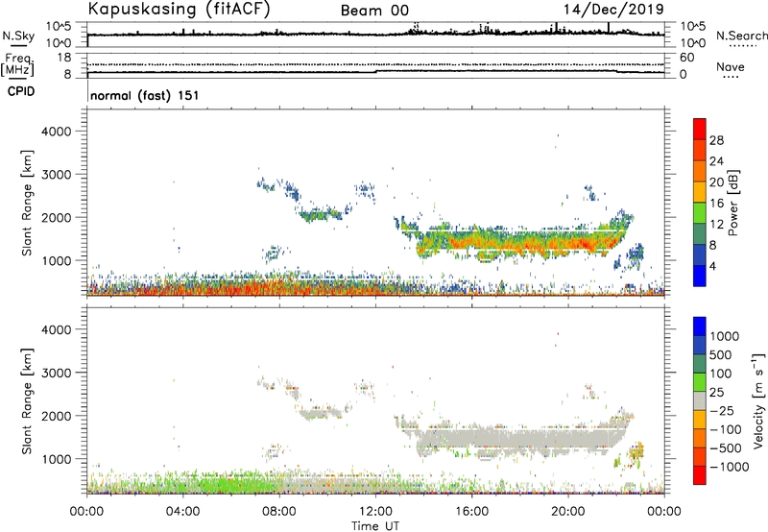Select the 4 label on Power colorbar
This screenshot has height=532, width=768.
712,267
